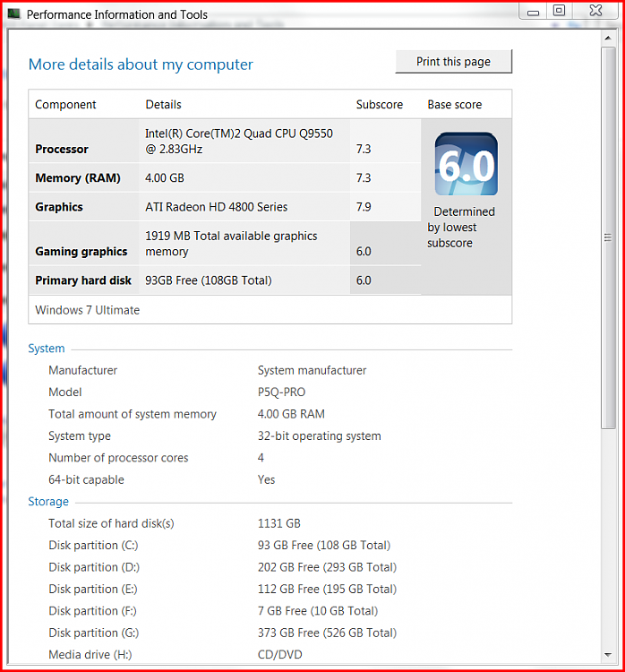Click the 7.9 graphics subscore
This screenshot has width=625, height=672.
[364, 207]
